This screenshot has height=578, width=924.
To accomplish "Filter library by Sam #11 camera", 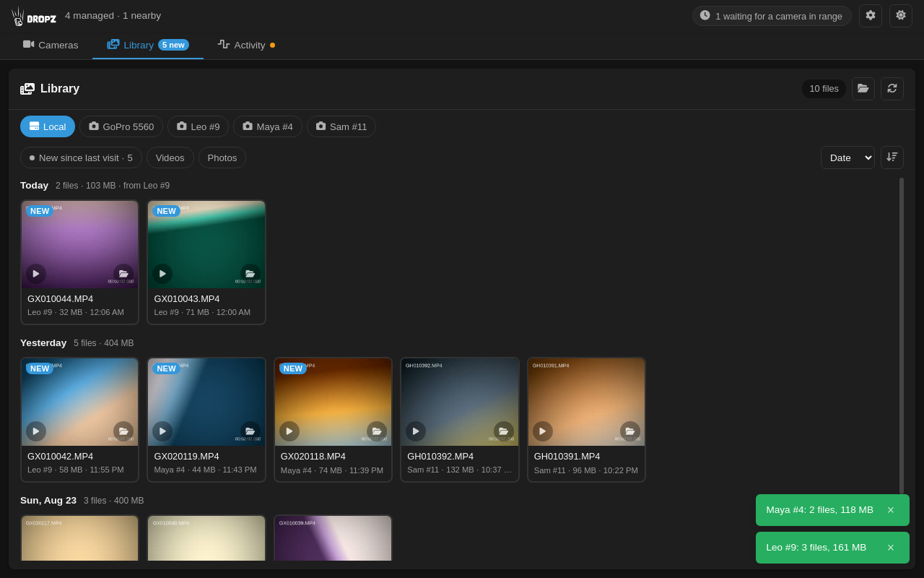I will (341, 126).
